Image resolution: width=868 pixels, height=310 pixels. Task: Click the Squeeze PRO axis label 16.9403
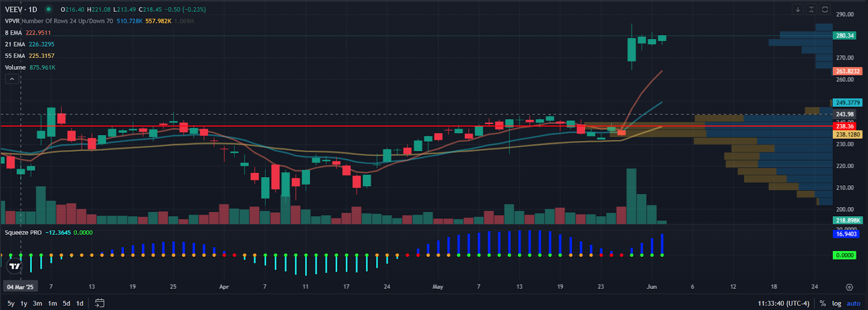846,234
